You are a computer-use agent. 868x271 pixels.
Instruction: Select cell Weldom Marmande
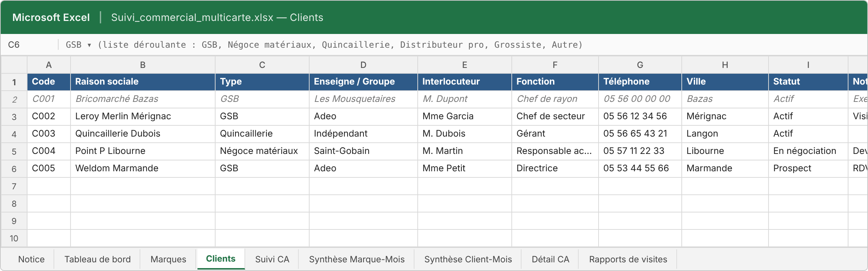click(x=143, y=168)
